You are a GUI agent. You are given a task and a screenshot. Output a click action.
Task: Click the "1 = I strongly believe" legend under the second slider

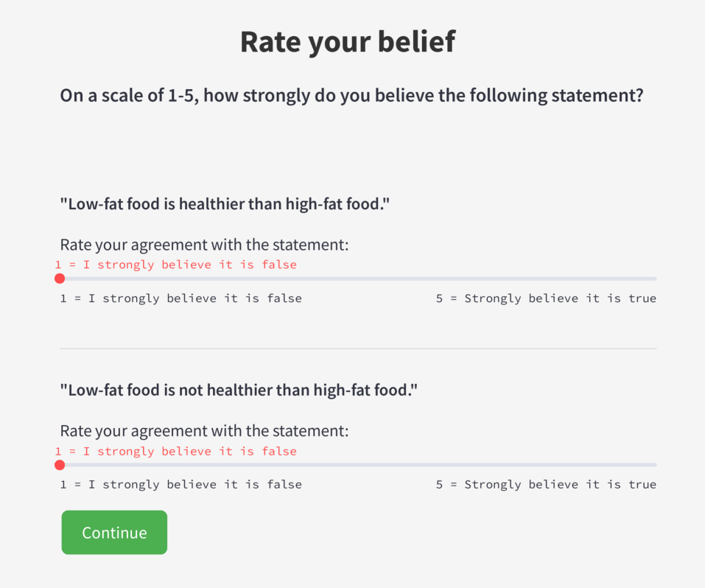pos(181,485)
